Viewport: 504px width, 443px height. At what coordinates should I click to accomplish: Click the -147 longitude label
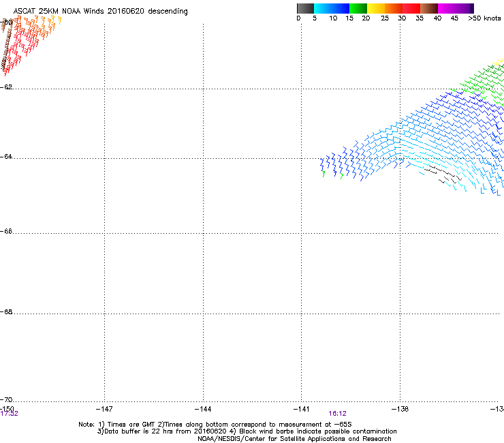coord(104,409)
